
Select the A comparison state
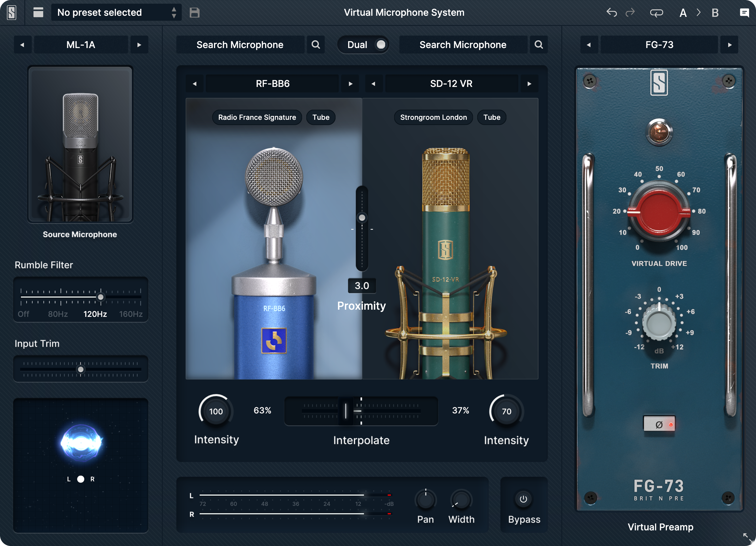click(x=683, y=13)
